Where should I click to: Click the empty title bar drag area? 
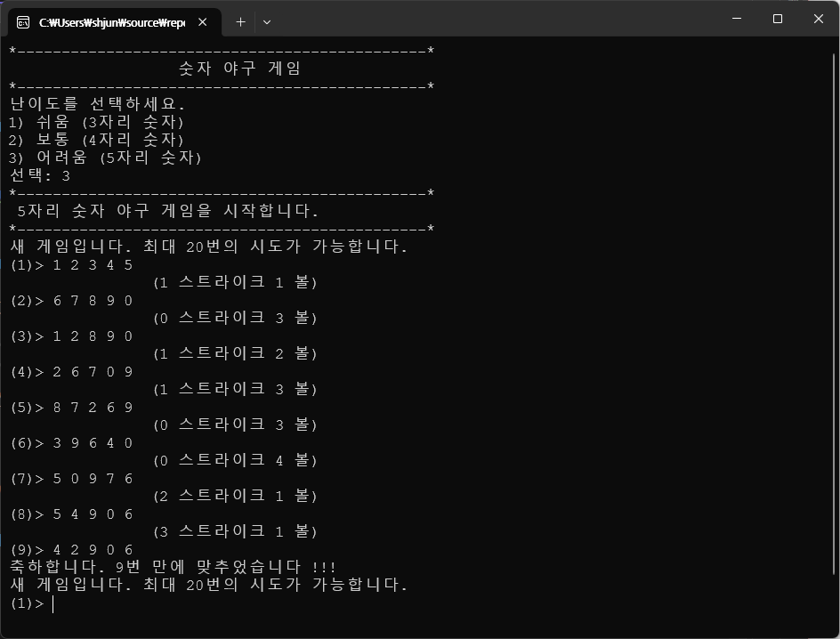(x=498, y=20)
